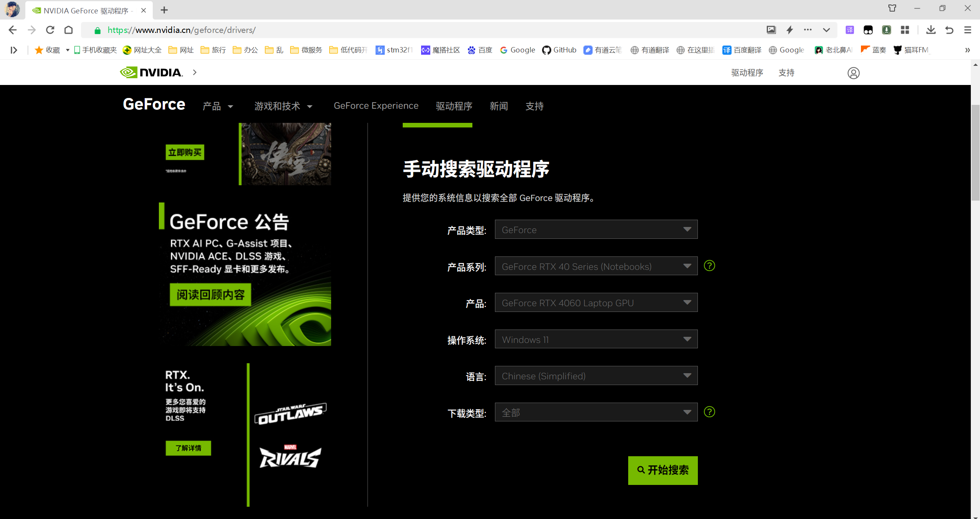Open browser downloads icon
Screen dimensions: 980x519
tap(931, 30)
